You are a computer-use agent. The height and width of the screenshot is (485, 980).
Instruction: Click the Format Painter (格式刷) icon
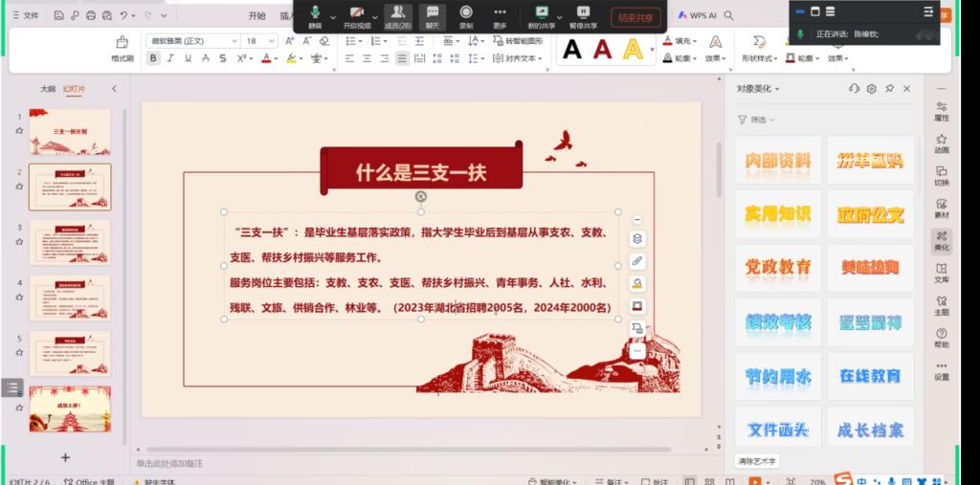pyautogui.click(x=122, y=48)
